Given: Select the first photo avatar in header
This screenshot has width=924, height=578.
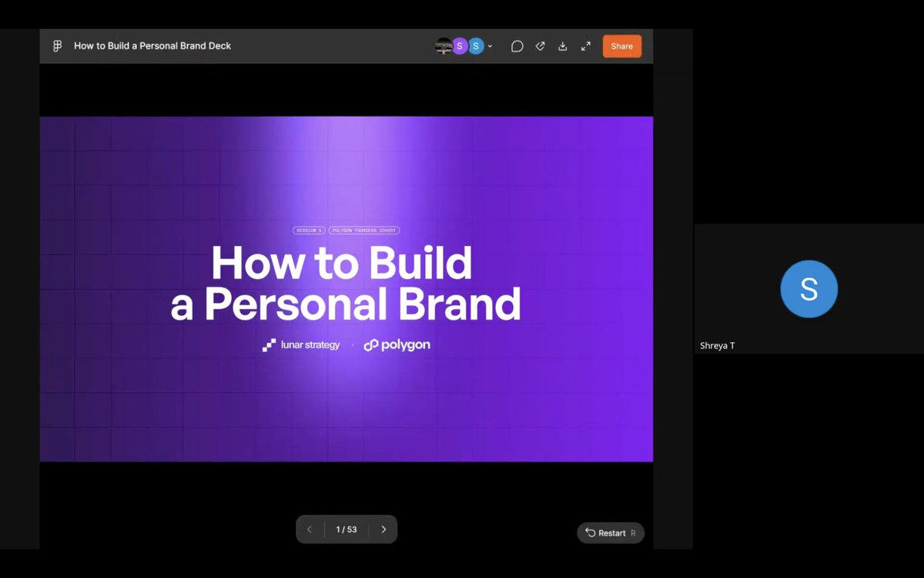Looking at the screenshot, I should pos(444,46).
